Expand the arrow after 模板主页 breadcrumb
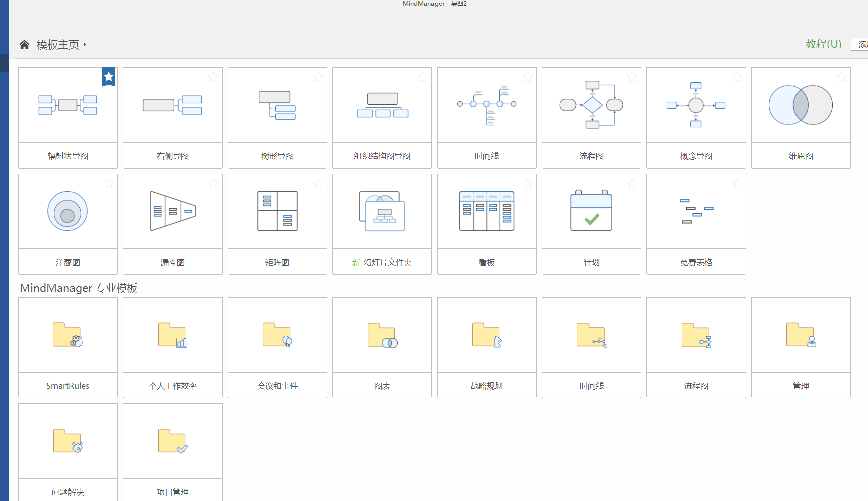Screen dimensions: 868x501 click(85, 45)
